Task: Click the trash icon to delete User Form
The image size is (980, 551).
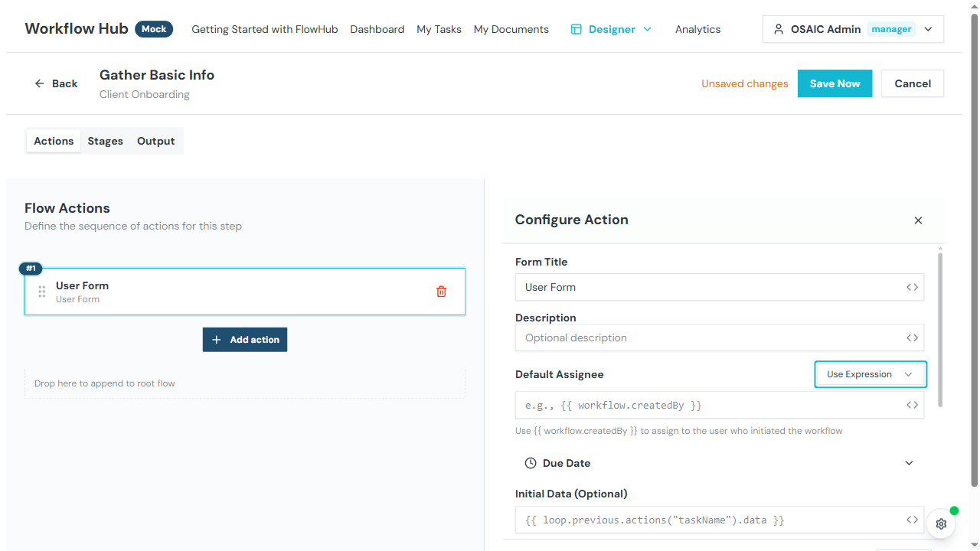Action: coord(441,291)
